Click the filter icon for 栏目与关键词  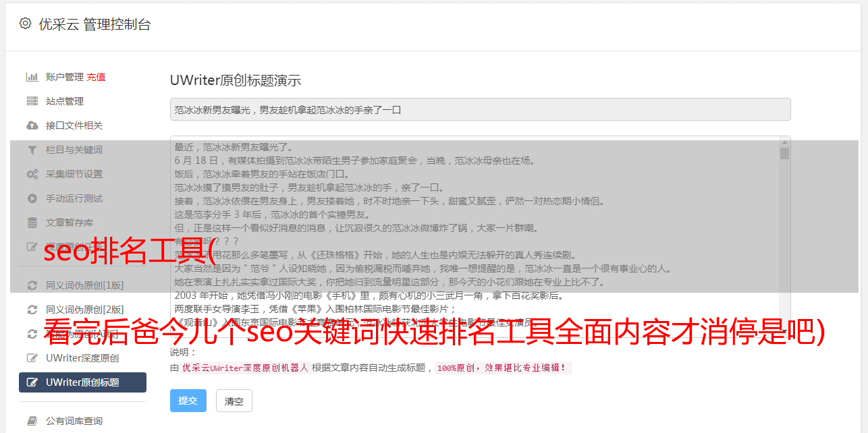(32, 150)
